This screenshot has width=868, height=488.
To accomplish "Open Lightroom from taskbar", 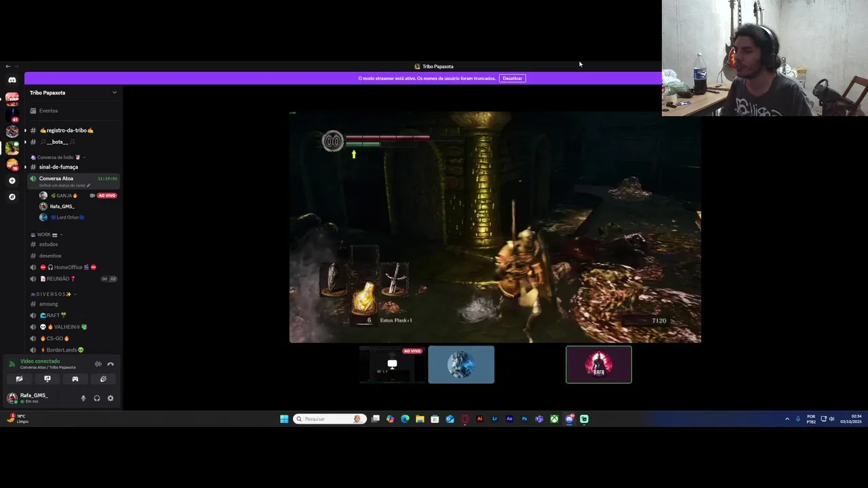I will 494,419.
